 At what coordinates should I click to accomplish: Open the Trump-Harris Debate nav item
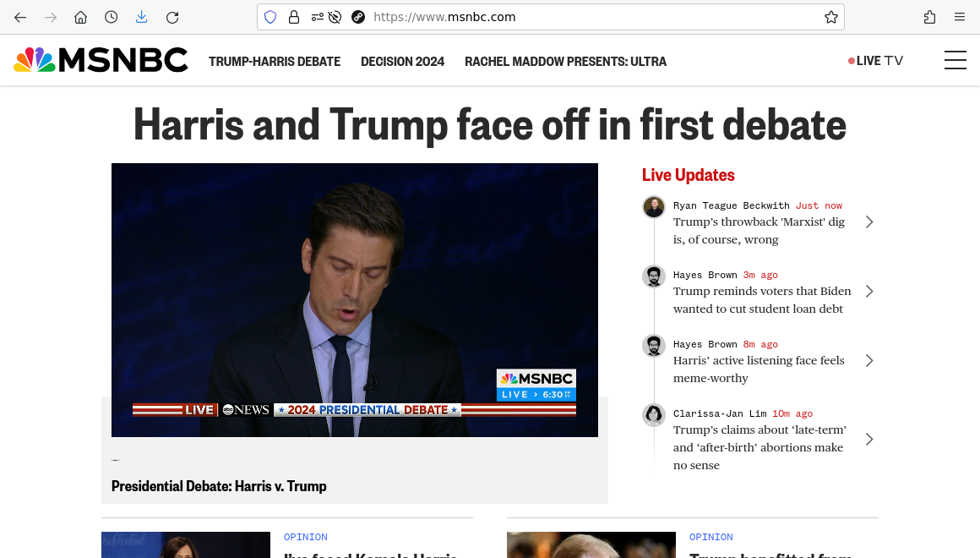275,61
